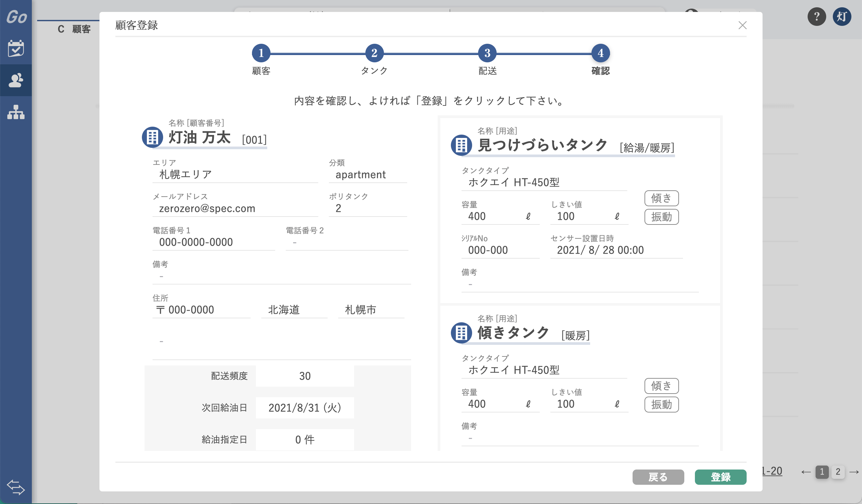The height and width of the screenshot is (504, 862).
Task: Go to page 1 in pagination
Action: [822, 472]
